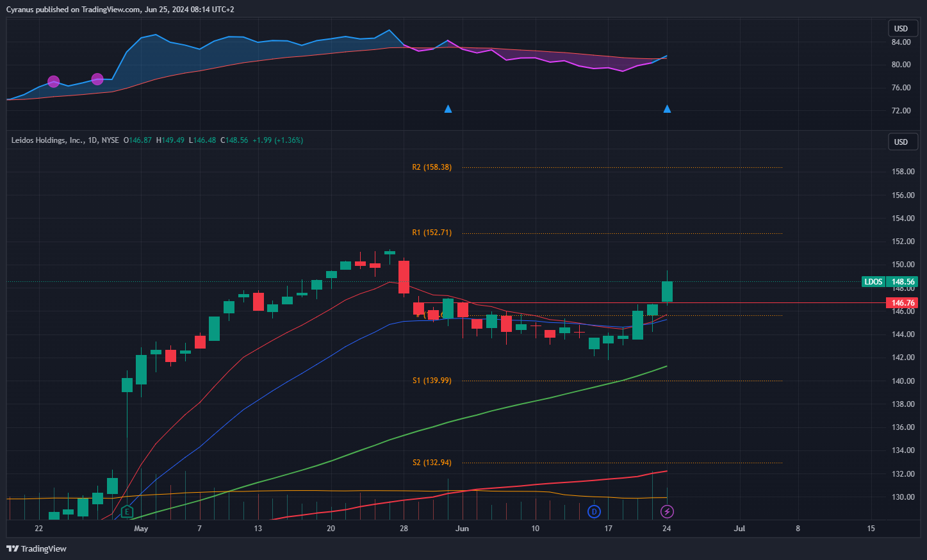This screenshot has width=927, height=560.
Task: Click the S1 (139.99) pivot label
Action: click(432, 381)
